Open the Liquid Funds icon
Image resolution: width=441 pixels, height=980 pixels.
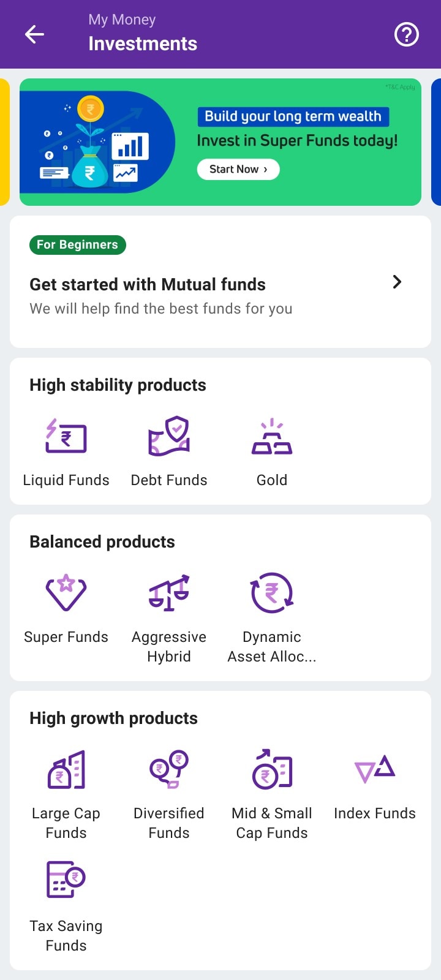[x=66, y=437]
